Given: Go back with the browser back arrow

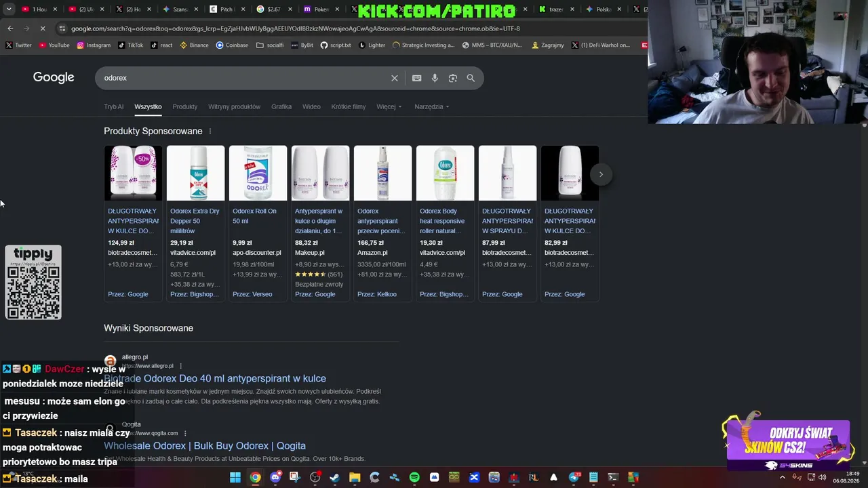Looking at the screenshot, I should click(10, 28).
